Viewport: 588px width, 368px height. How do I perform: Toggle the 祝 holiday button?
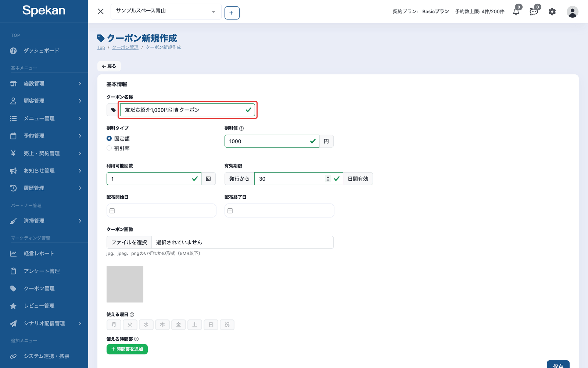[x=227, y=325]
